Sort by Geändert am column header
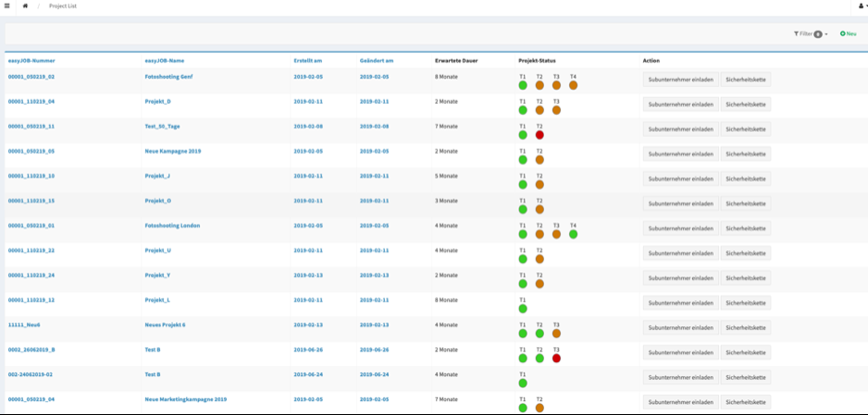 tap(376, 60)
